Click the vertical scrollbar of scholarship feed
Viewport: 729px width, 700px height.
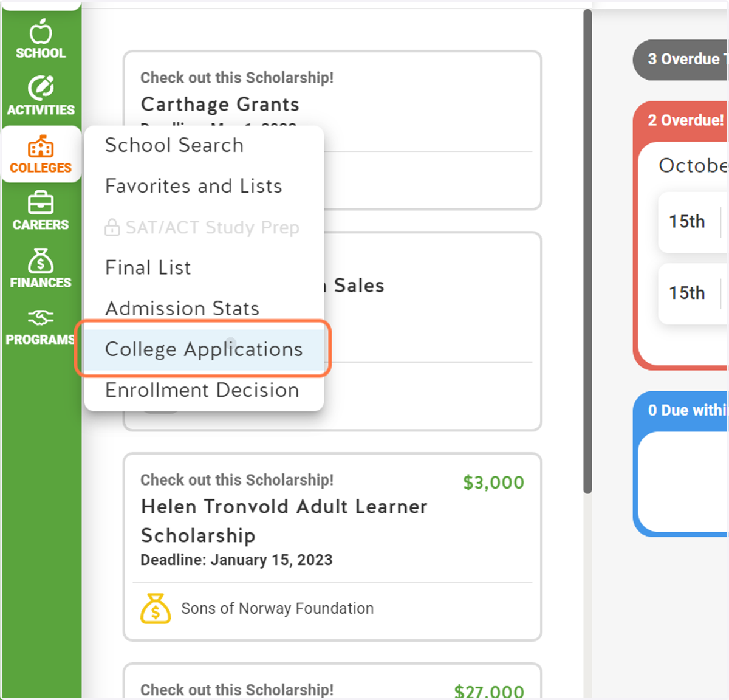pos(587,252)
